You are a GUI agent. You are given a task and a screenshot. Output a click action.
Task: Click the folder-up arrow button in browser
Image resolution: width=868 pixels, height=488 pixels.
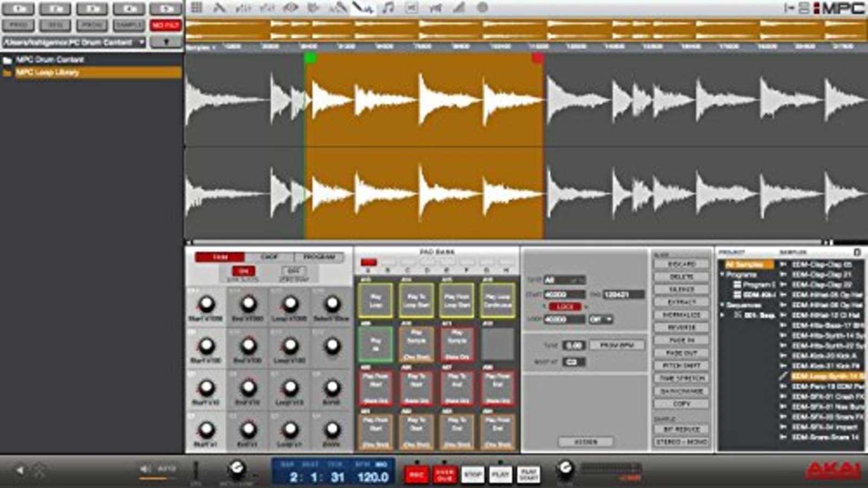(166, 42)
